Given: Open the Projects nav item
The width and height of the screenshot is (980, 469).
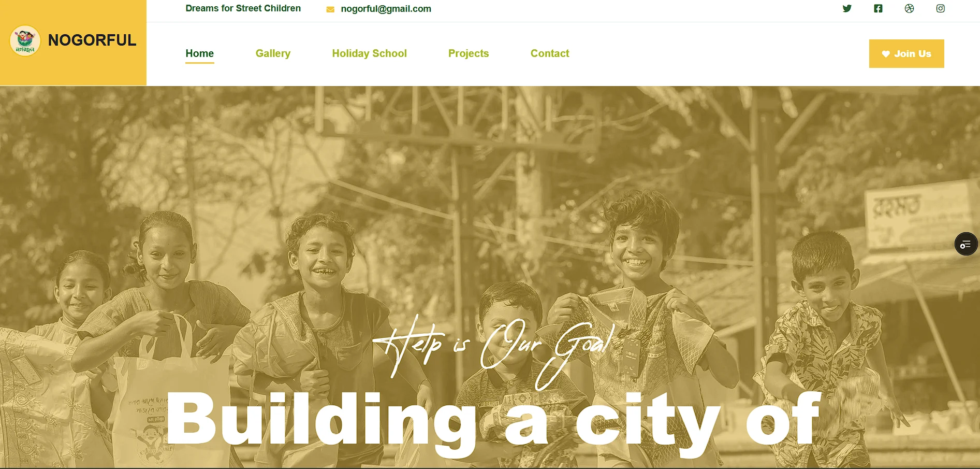Looking at the screenshot, I should pos(469,53).
